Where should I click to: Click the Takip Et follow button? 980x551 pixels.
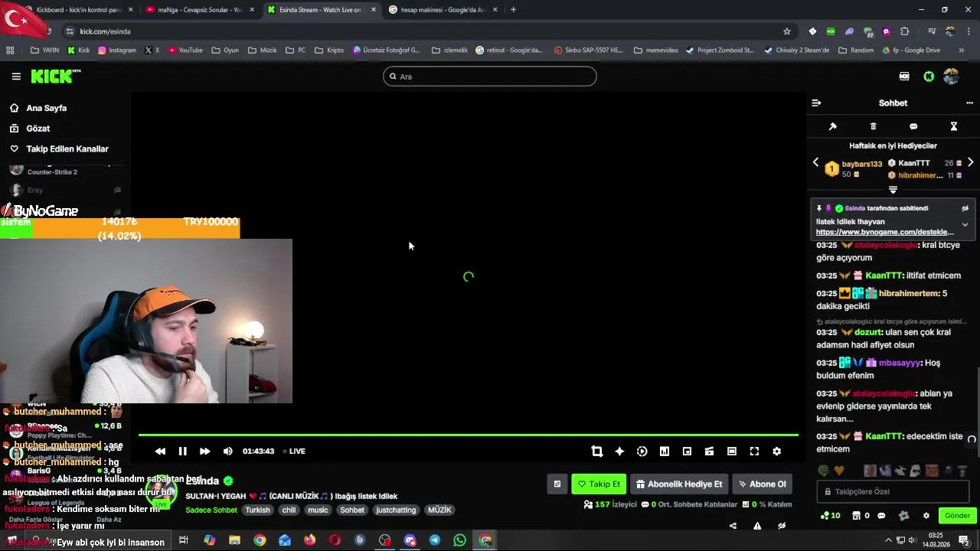point(599,484)
